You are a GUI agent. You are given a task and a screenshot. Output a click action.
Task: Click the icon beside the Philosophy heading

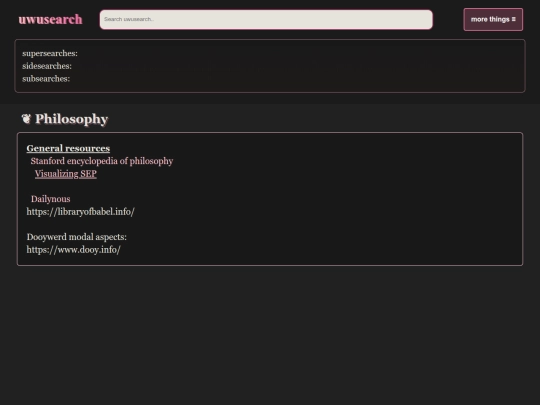(x=26, y=119)
